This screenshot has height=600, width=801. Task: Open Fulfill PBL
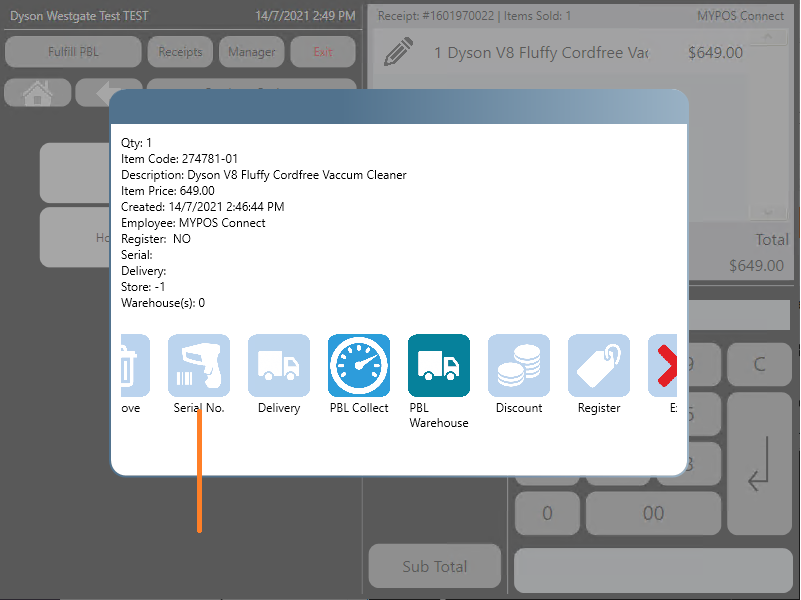click(x=73, y=52)
